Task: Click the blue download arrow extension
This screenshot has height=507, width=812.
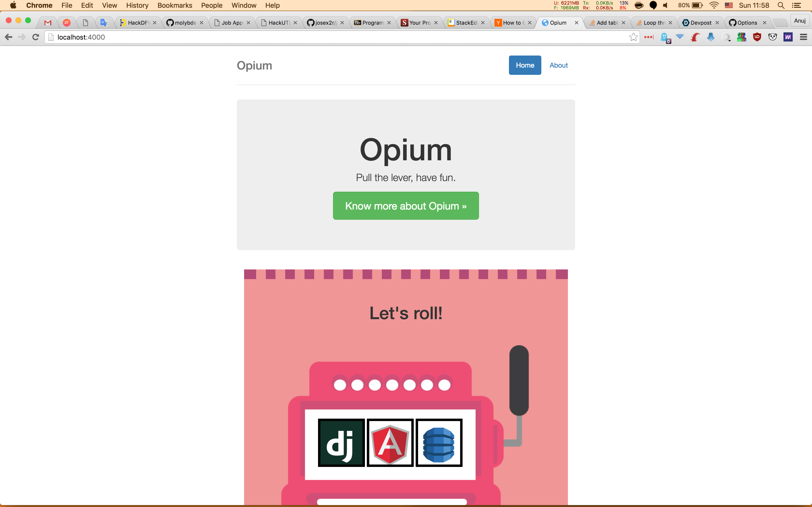Action: coord(711,37)
